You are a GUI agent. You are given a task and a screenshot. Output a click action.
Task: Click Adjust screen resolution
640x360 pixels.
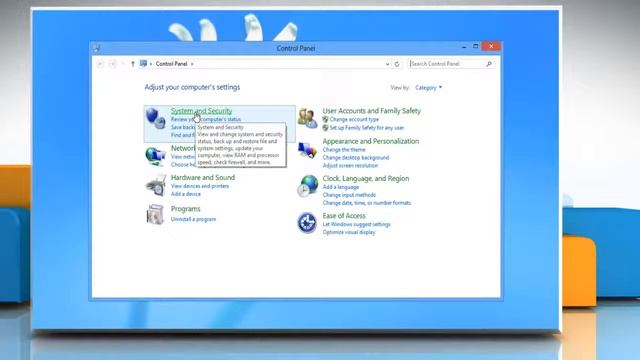[350, 165]
